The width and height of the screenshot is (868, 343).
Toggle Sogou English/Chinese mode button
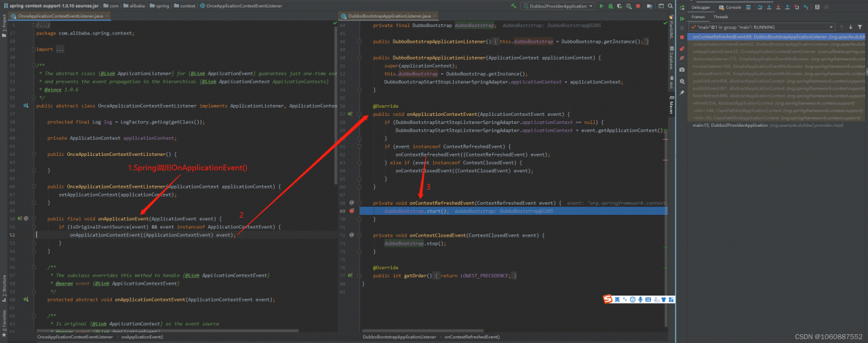(x=617, y=299)
